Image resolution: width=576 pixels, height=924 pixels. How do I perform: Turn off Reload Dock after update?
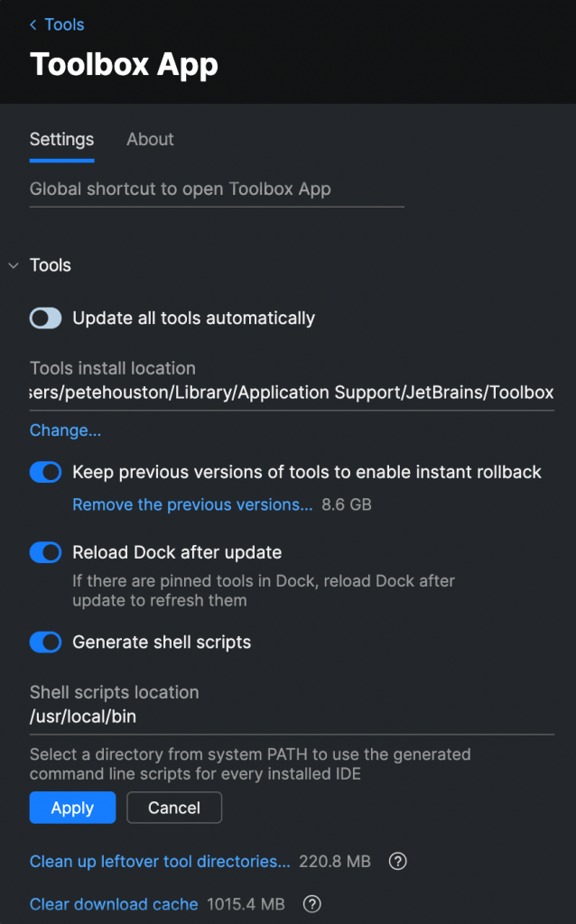(x=45, y=552)
